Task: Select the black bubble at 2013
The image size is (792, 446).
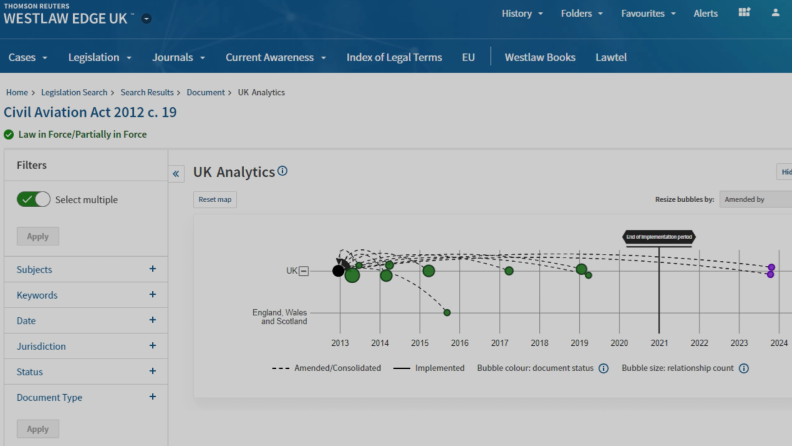Action: click(339, 271)
